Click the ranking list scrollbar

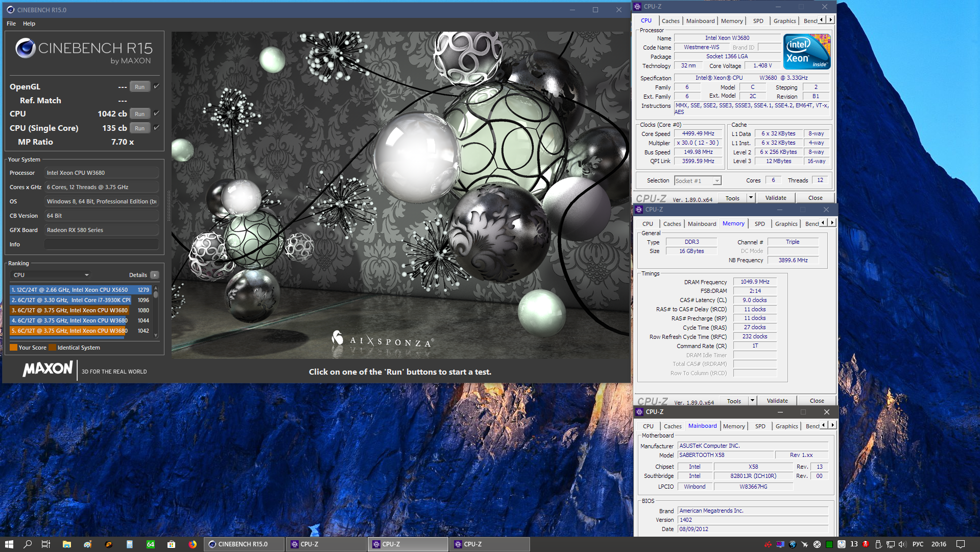(156, 312)
